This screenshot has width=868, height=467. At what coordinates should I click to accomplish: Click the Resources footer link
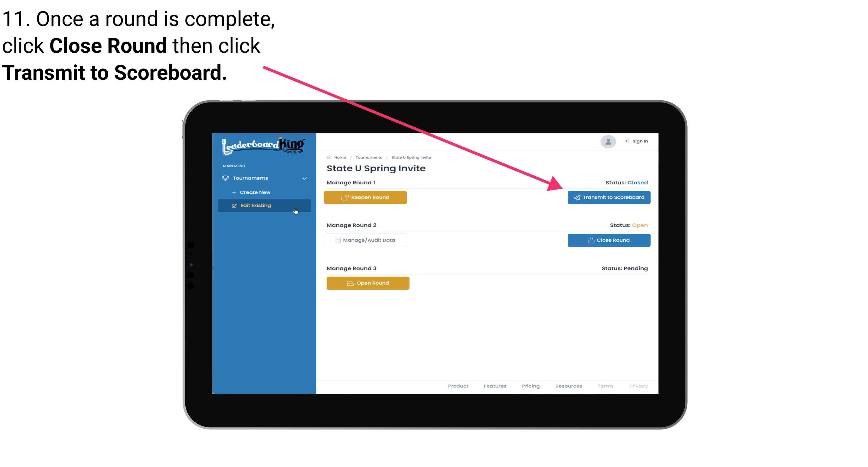(569, 386)
